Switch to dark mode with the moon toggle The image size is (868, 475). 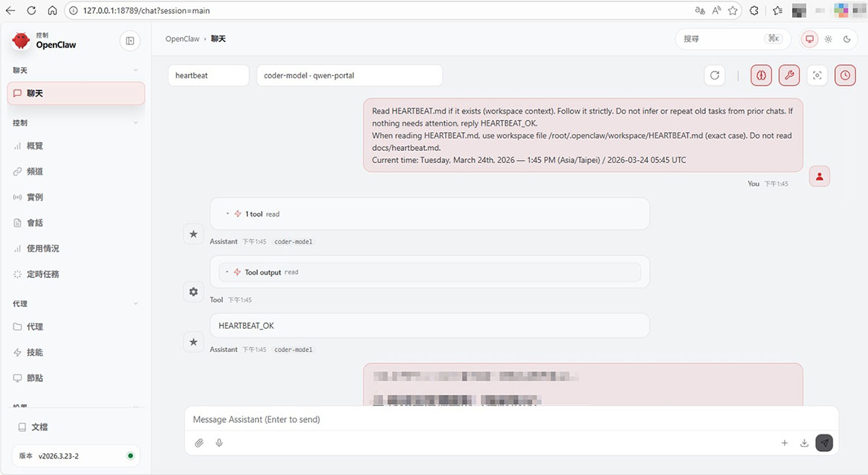pyautogui.click(x=848, y=39)
